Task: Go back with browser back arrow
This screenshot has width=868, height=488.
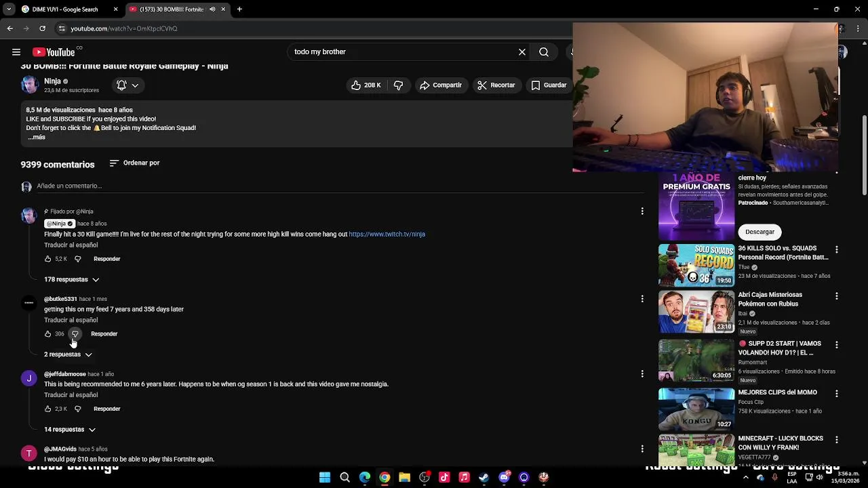Action: [9, 28]
